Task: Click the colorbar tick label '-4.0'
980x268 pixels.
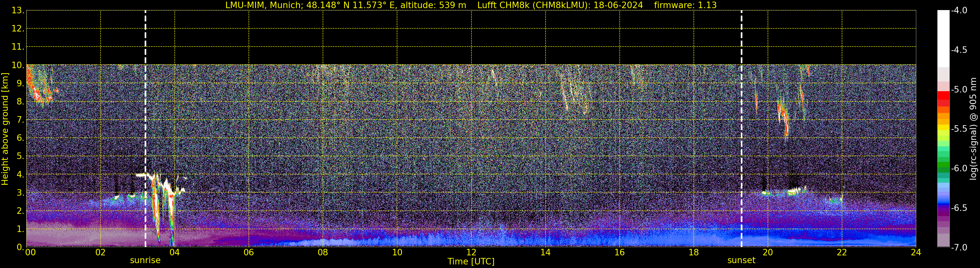Action: (959, 11)
